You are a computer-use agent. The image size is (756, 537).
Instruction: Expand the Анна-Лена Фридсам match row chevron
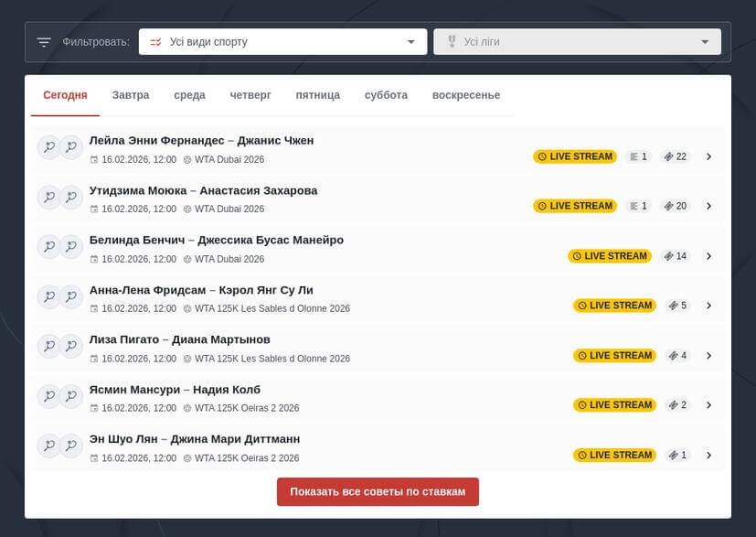tap(709, 306)
